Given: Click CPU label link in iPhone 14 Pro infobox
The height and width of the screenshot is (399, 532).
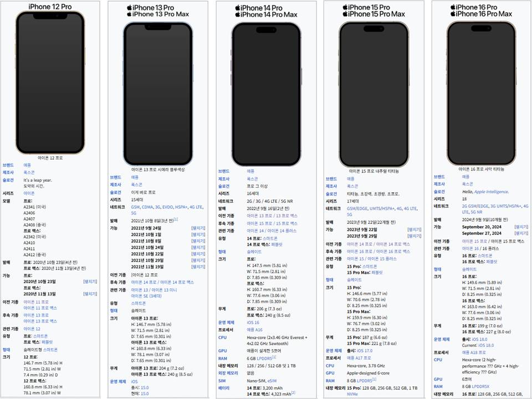Looking at the screenshot, I should click(223, 337).
